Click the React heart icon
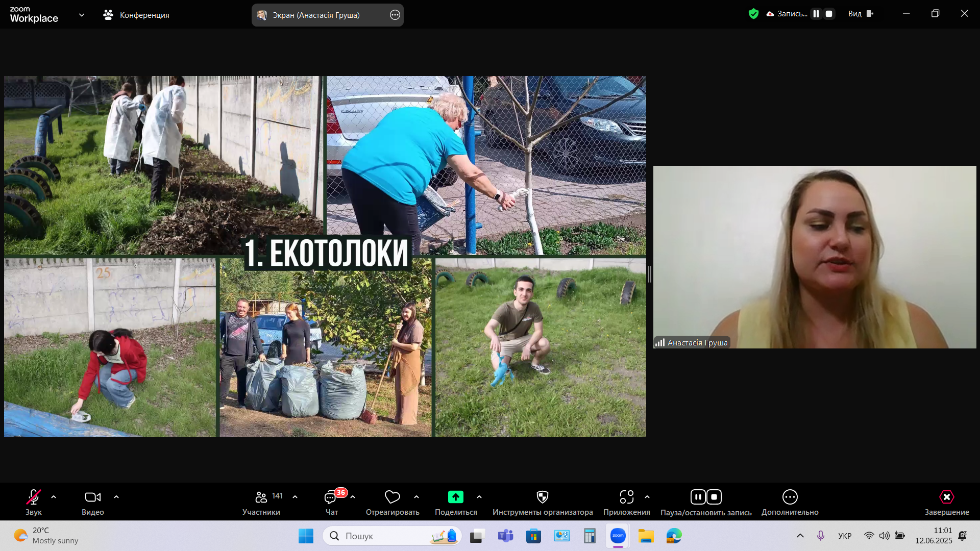The width and height of the screenshot is (980, 551). pyautogui.click(x=392, y=497)
